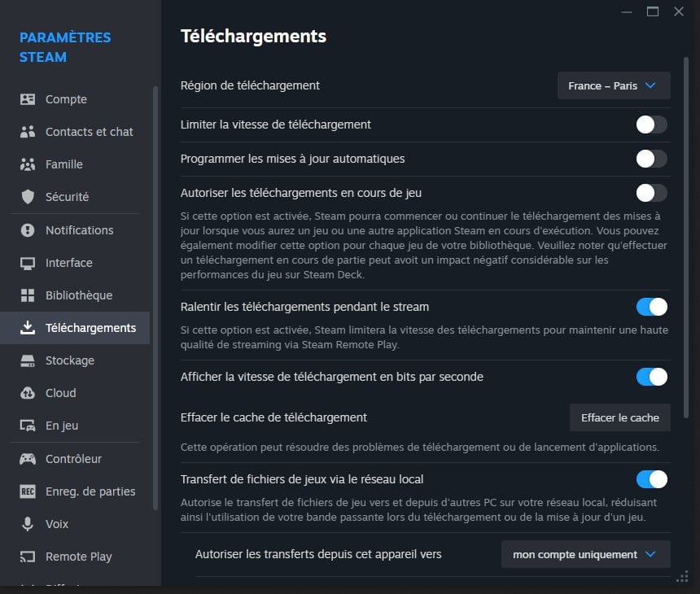Click the Contacts et chat people icon
700x594 pixels.
28,132
